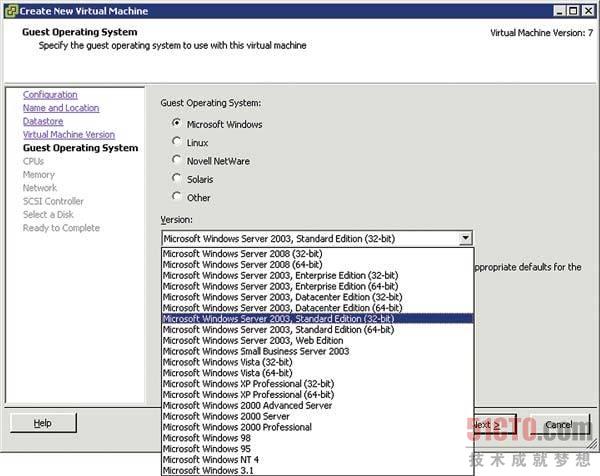Image resolution: width=600 pixels, height=476 pixels.
Task: Select Microsoft Windows NT 4
Action: point(317,459)
